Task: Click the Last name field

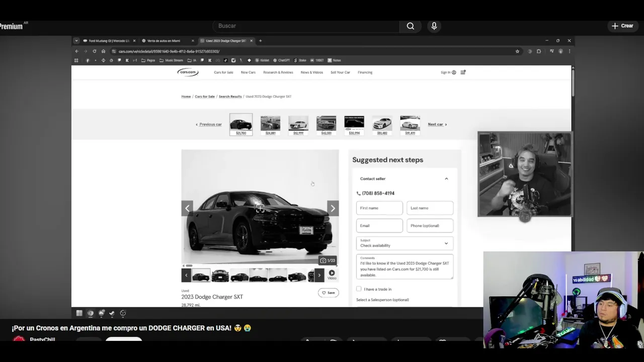Action: (430, 208)
